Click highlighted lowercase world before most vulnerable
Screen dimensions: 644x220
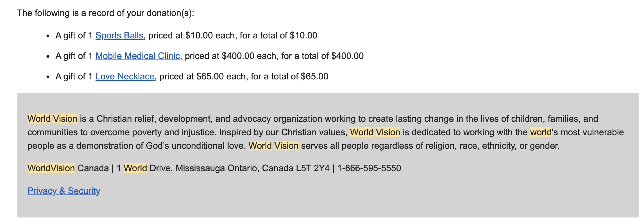click(x=541, y=132)
